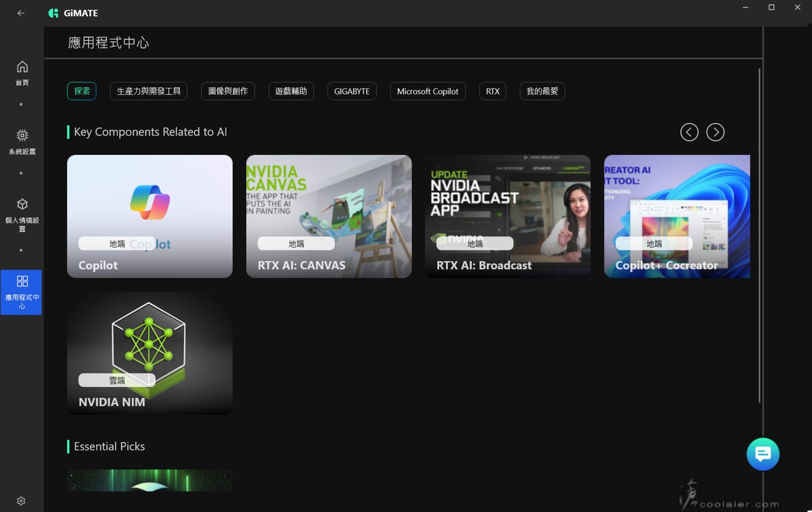Click the 'Key Components Related to AI' heading

[150, 132]
